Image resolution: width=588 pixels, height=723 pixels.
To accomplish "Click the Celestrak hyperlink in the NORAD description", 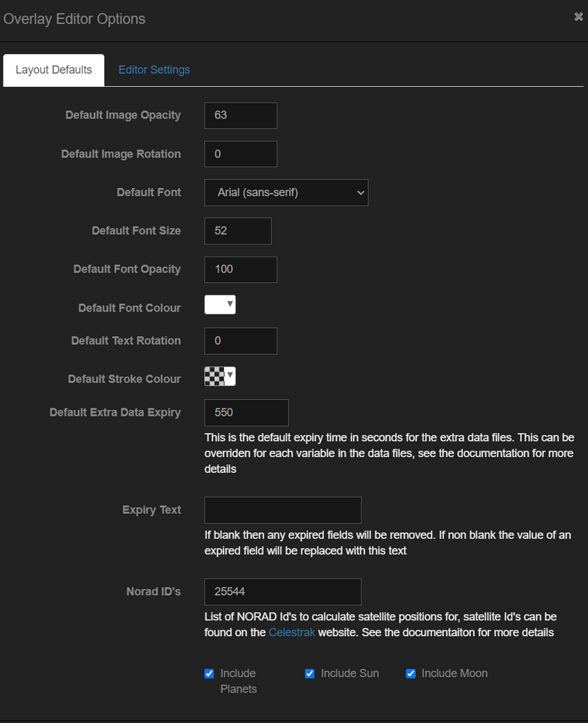I will pos(291,631).
